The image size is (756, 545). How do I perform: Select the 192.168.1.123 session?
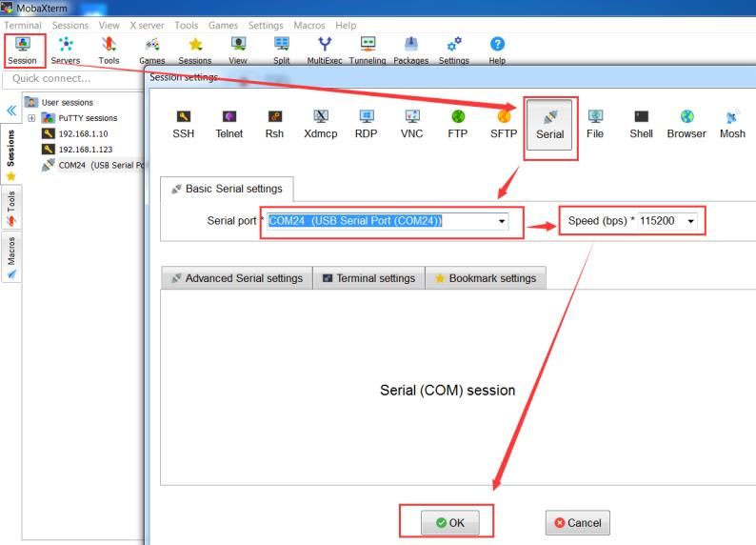[77, 150]
